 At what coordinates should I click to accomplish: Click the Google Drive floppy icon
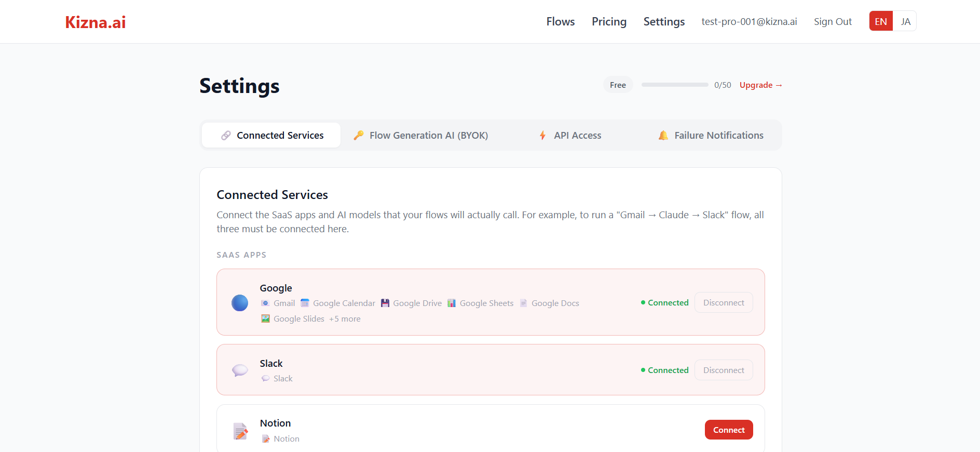click(385, 303)
